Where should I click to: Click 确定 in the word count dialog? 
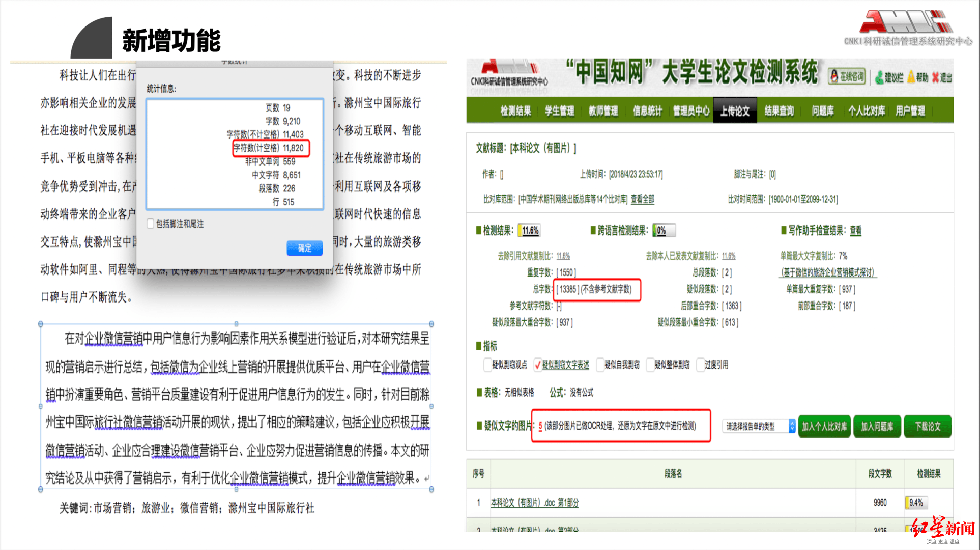click(304, 248)
